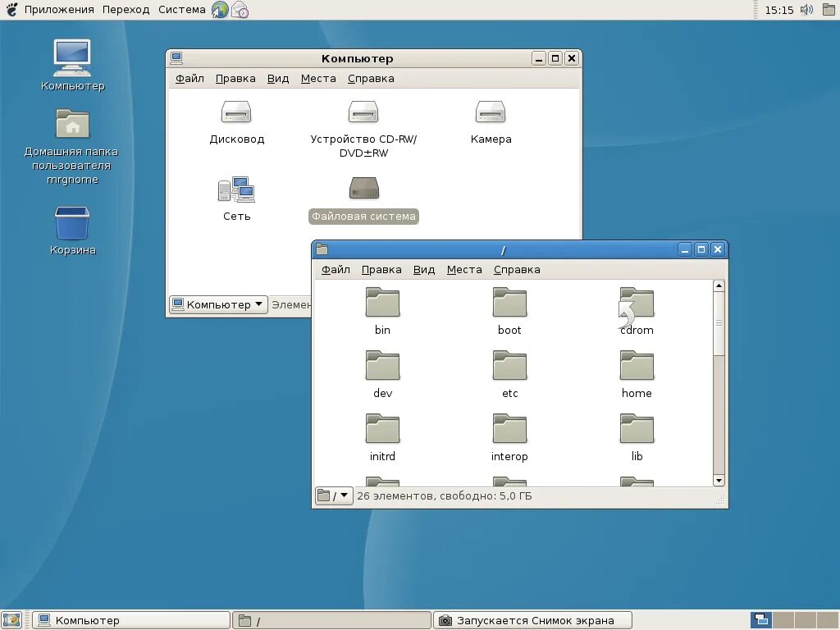Click the folder icon in the / window title bar
Screen dimensions: 840x630
point(322,249)
